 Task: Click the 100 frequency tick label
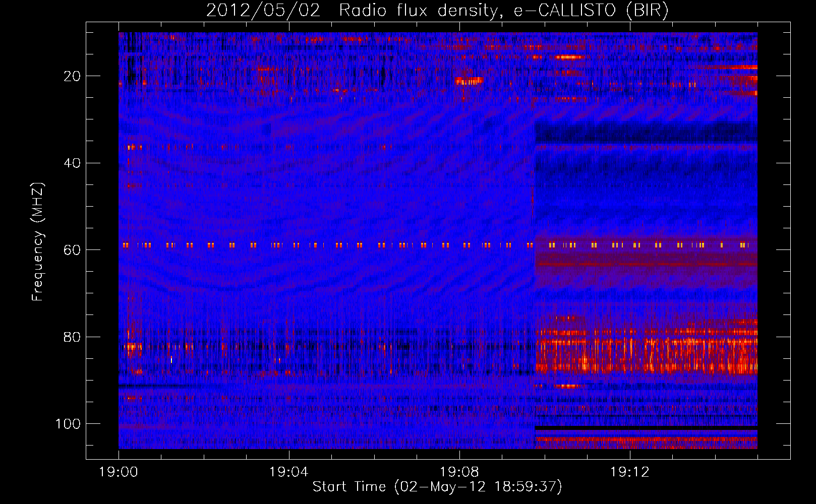pos(68,424)
